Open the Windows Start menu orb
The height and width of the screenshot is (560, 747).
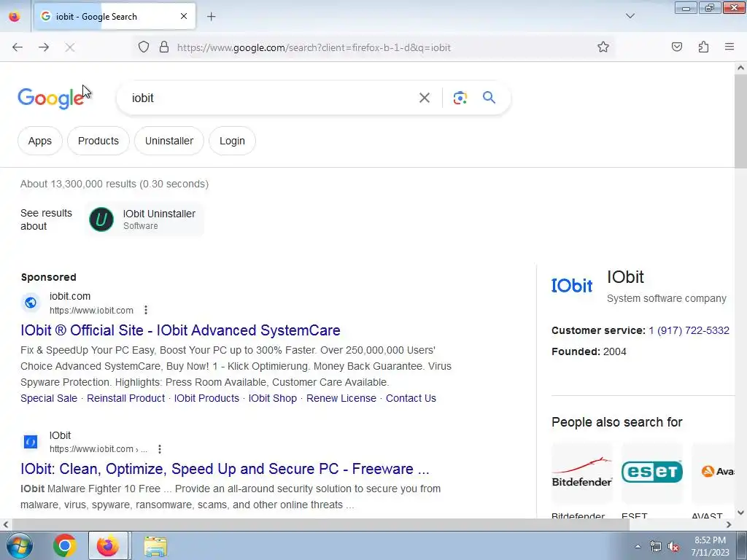19,545
